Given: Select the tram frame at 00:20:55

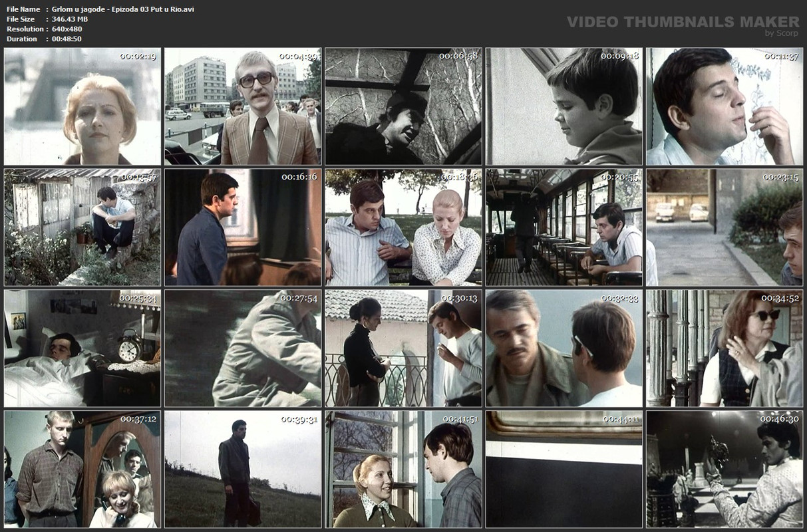Looking at the screenshot, I should coord(564,227).
